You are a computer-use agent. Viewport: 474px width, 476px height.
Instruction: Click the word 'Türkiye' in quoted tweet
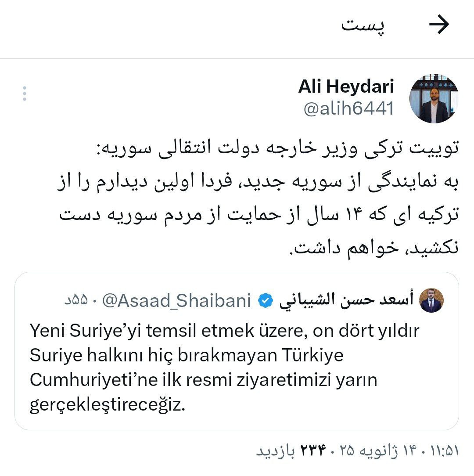pyautogui.click(x=312, y=355)
